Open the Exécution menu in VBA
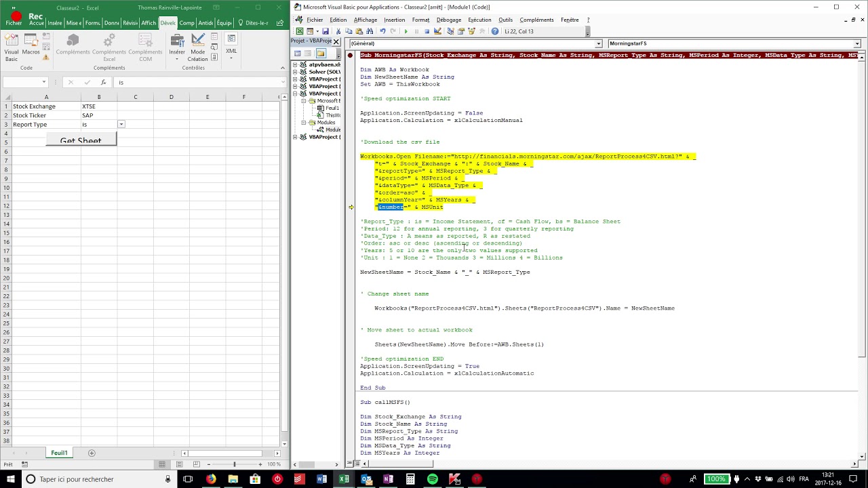The width and height of the screenshot is (868, 488). tap(479, 20)
